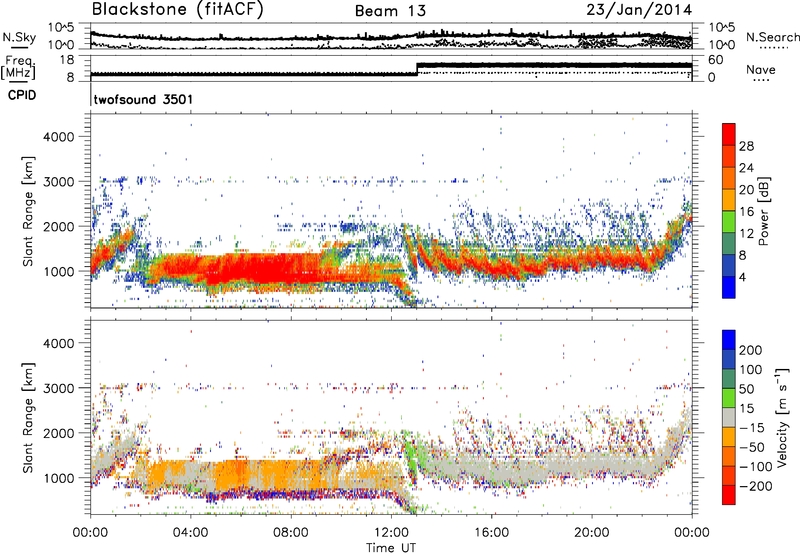Click the 'Time UT' axis title
This screenshot has width=800, height=554.
391,548
